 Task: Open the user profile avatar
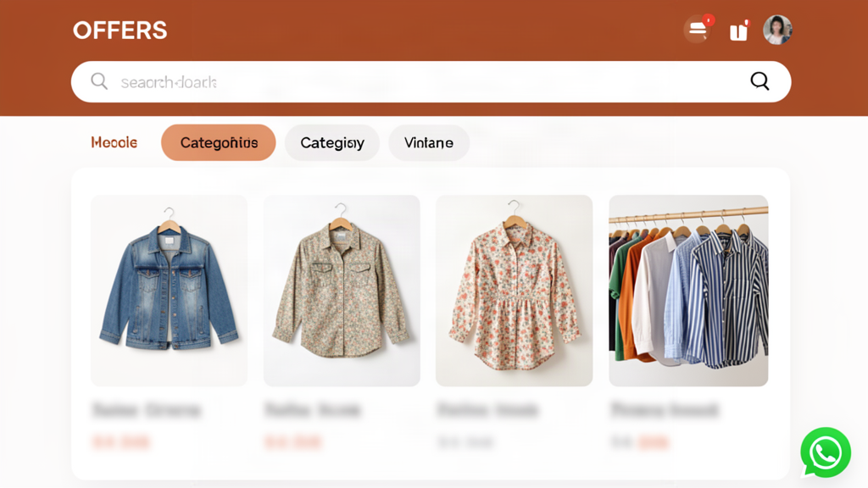[x=777, y=30]
